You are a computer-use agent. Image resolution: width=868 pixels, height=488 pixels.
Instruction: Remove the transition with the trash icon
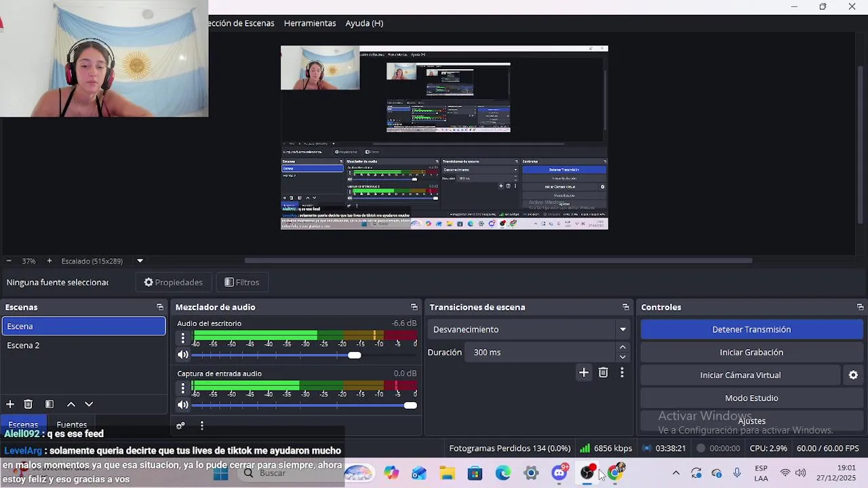pos(603,372)
